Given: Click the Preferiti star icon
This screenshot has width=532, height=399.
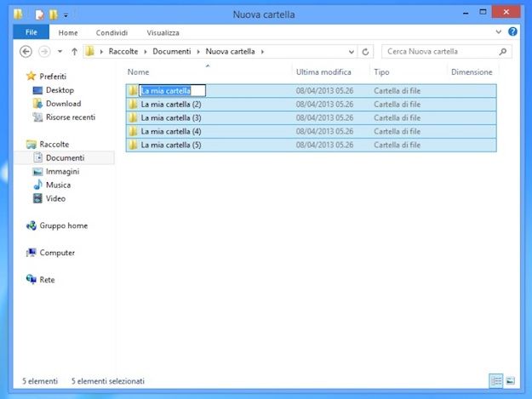Looking at the screenshot, I should 31,76.
